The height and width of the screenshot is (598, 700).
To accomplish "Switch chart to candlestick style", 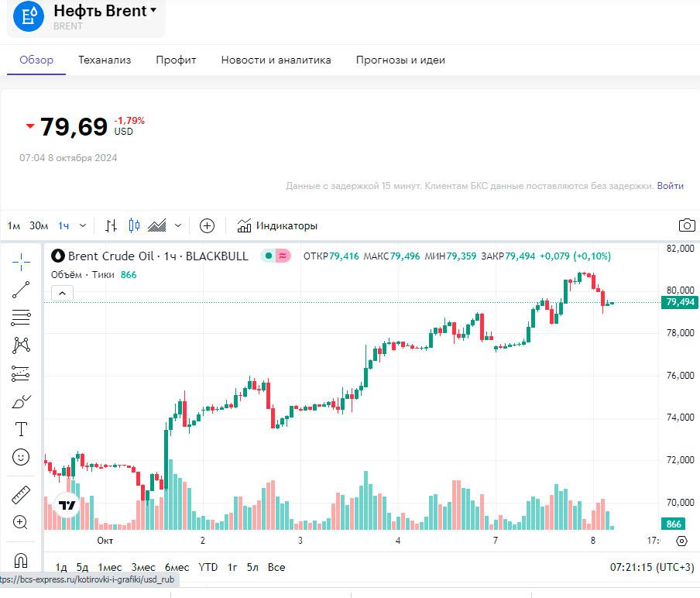I will coord(134,225).
